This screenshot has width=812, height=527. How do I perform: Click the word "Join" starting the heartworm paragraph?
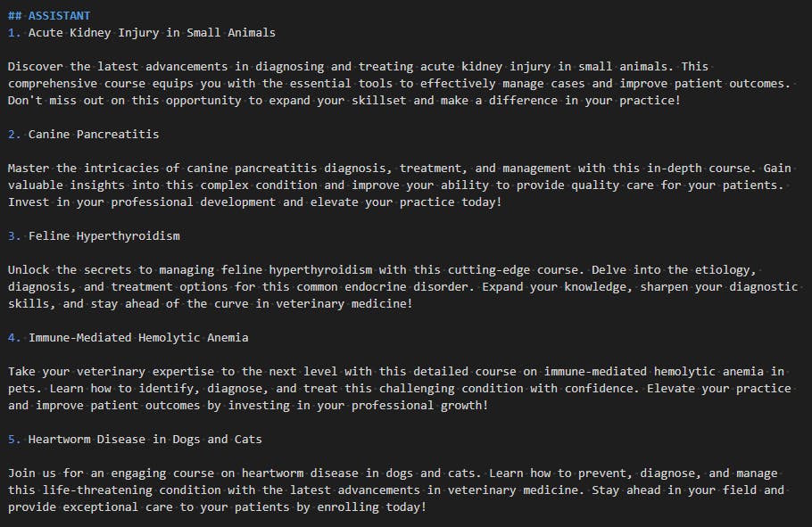point(22,473)
